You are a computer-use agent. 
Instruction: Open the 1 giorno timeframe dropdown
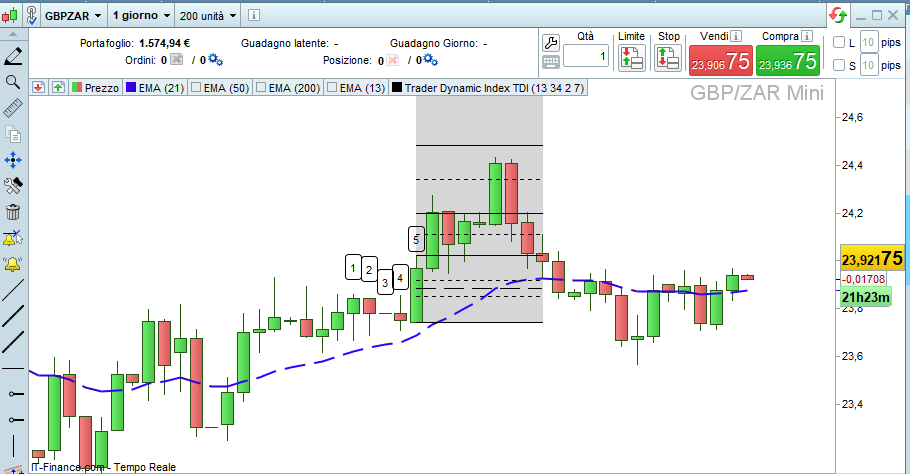(142, 16)
